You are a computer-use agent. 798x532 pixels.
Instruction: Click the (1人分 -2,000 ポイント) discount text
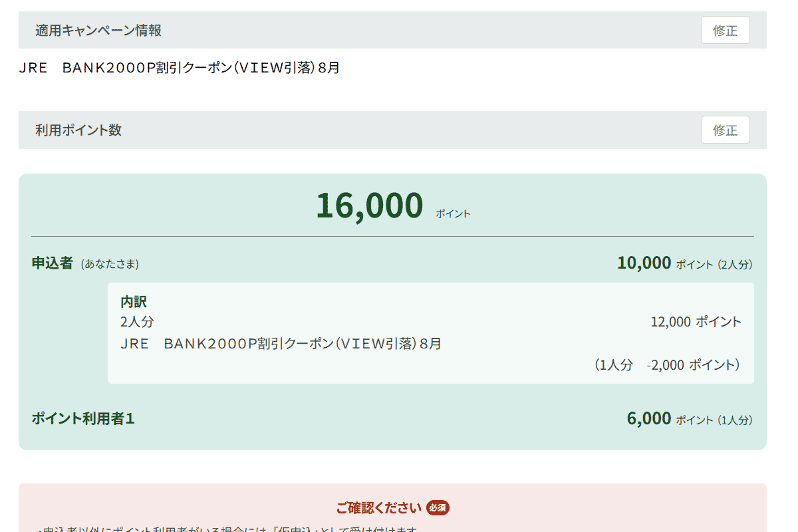point(667,365)
